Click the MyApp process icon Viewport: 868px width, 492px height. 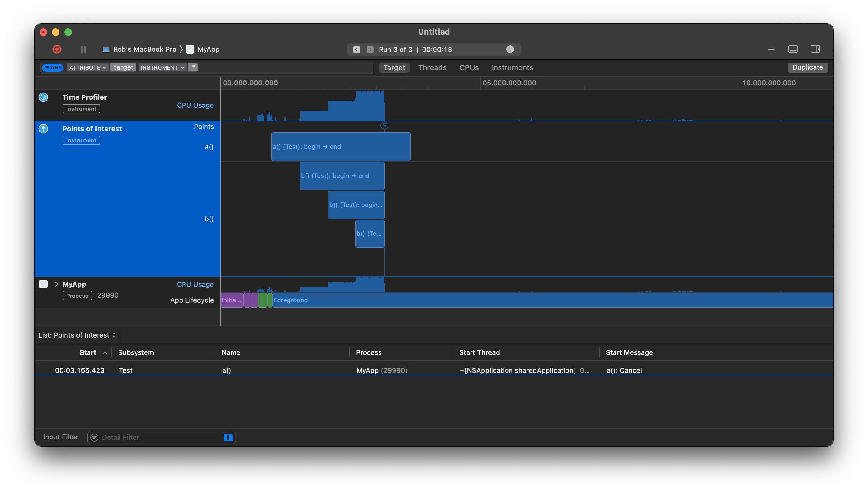(43, 284)
